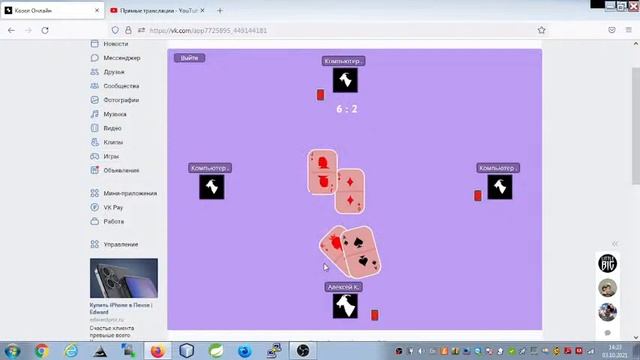Viewport: 640px width, 360px height.
Task: Switch to Firefox in the taskbar
Action: pos(158,351)
